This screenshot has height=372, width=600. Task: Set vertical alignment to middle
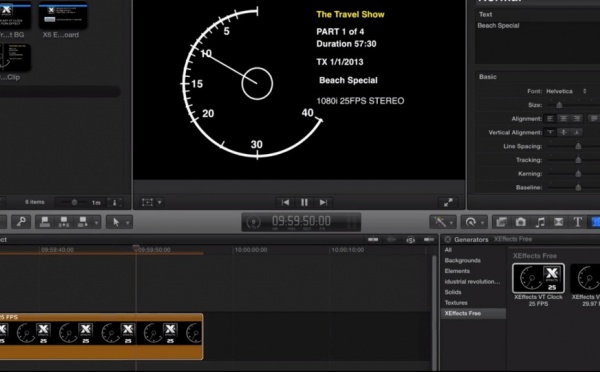point(563,132)
